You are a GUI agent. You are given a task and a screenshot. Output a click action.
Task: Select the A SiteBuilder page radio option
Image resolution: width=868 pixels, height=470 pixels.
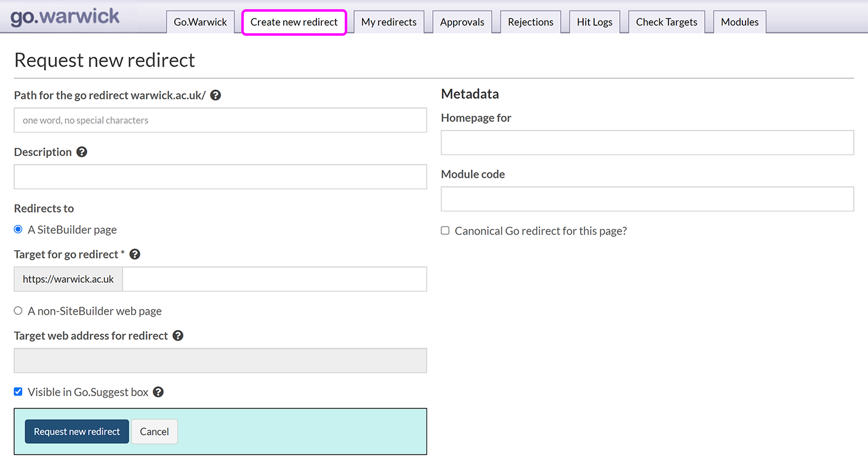pos(18,230)
